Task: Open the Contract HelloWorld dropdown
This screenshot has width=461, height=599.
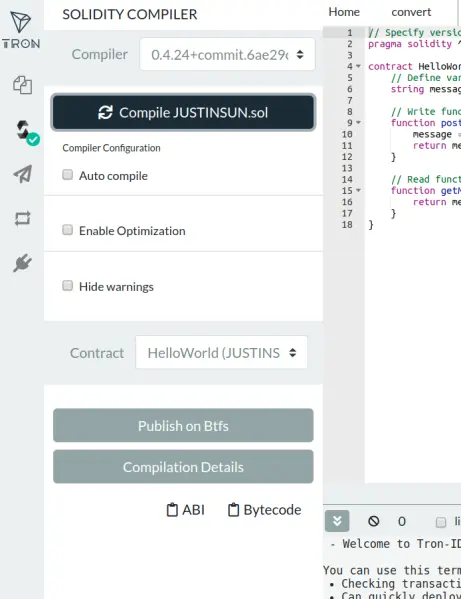Action: tap(221, 352)
